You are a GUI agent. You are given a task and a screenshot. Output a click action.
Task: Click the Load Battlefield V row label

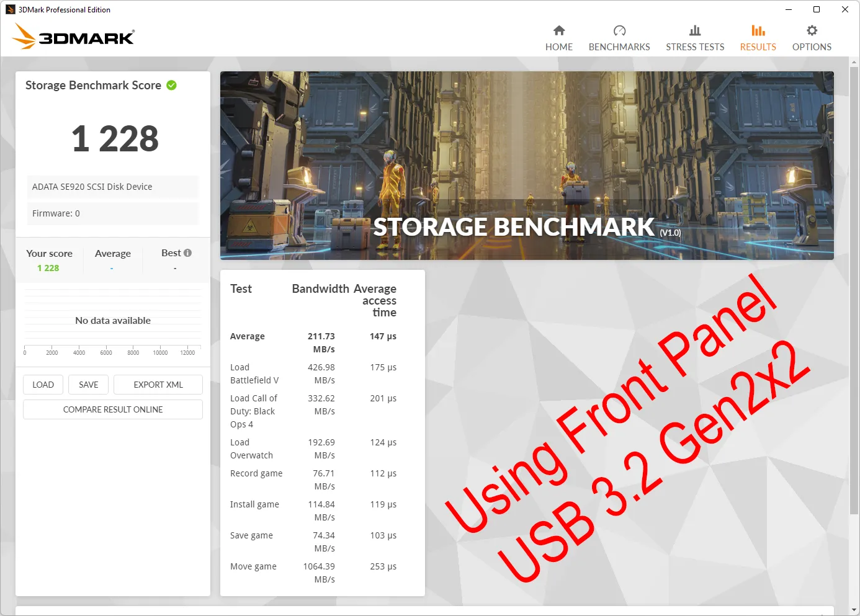click(254, 373)
